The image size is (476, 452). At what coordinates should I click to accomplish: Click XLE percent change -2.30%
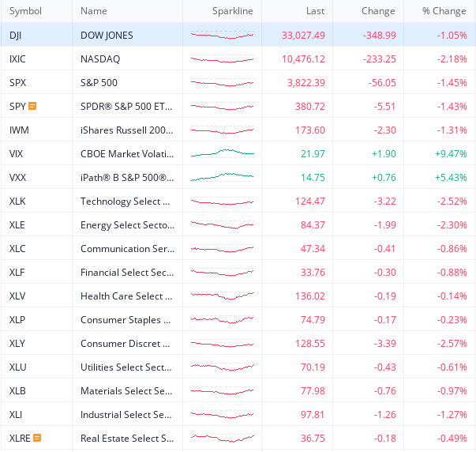tap(452, 224)
